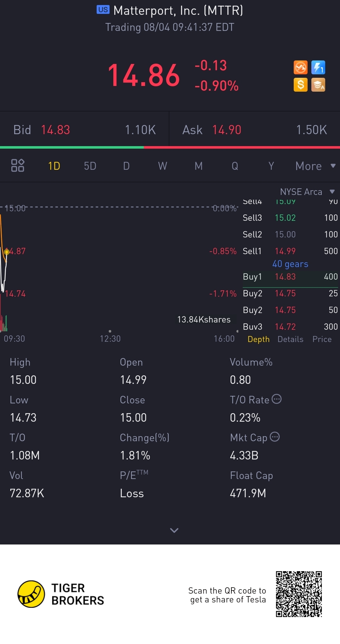Tap the bid-ask ratio bar

(x=170, y=147)
